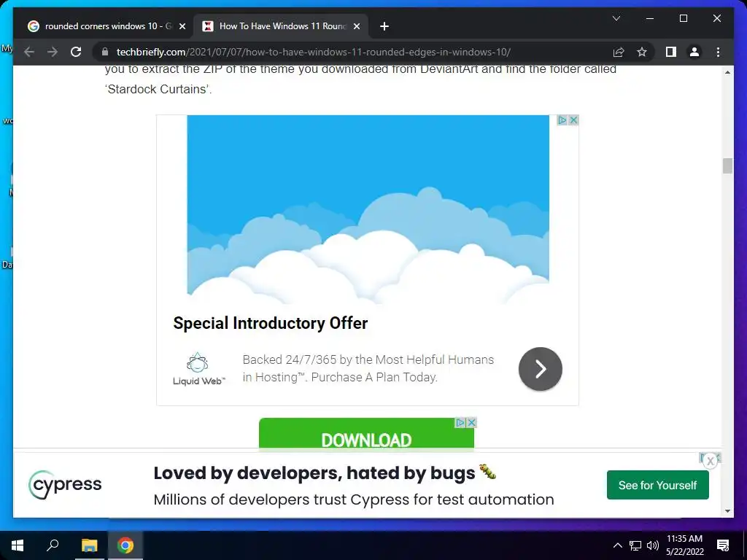Open Chrome's three-dot menu
The height and width of the screenshot is (560, 747).
[x=718, y=52]
